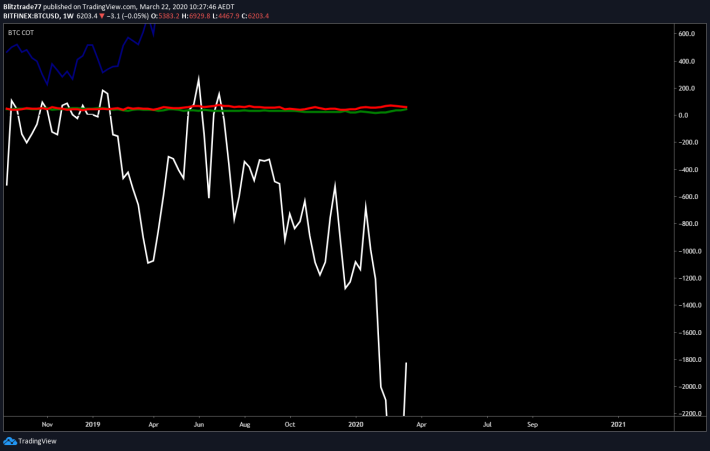The image size is (710, 451).
Task: Click the open price value O:5383.2
Action: (165, 16)
